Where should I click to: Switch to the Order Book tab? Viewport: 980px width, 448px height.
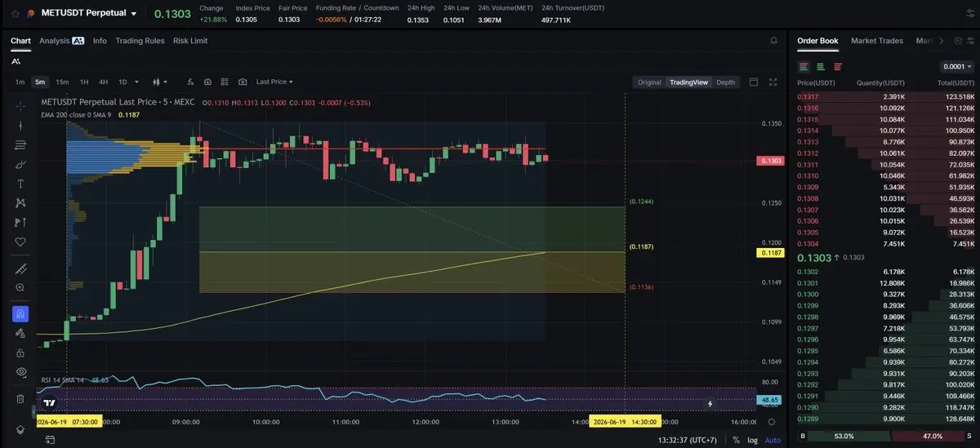tap(817, 41)
